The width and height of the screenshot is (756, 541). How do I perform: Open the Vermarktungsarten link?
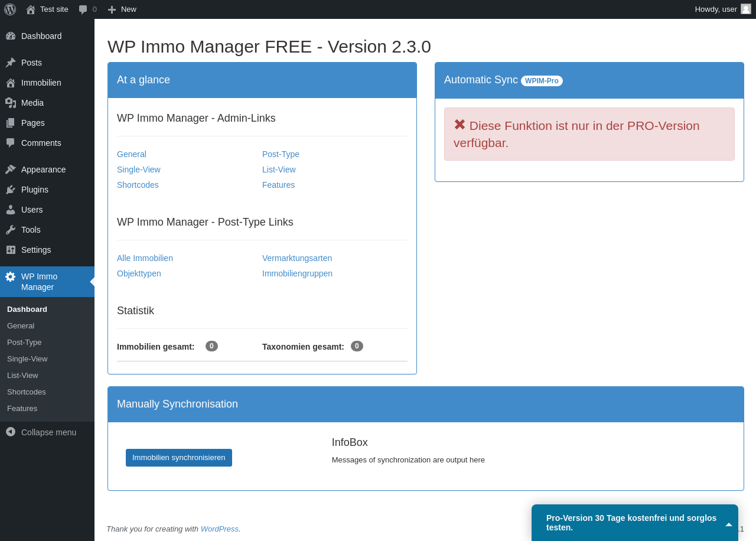click(297, 258)
